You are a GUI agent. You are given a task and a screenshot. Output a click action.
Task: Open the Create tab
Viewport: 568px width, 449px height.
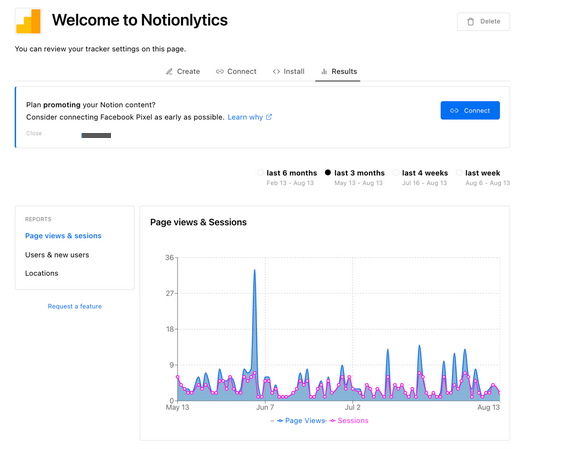click(x=183, y=71)
